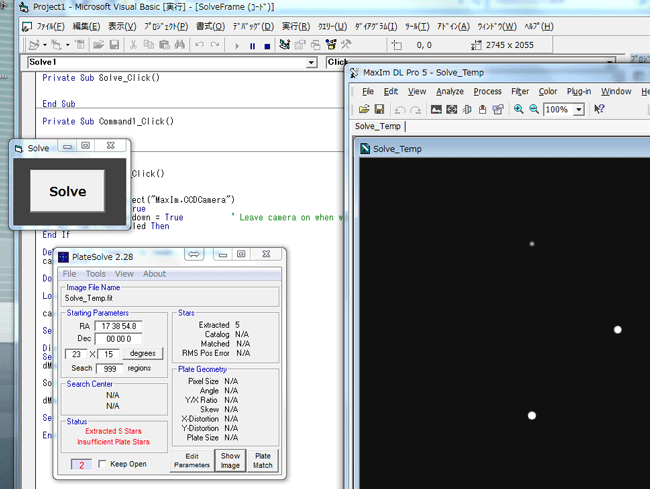Click the field width box showing 23

[76, 354]
